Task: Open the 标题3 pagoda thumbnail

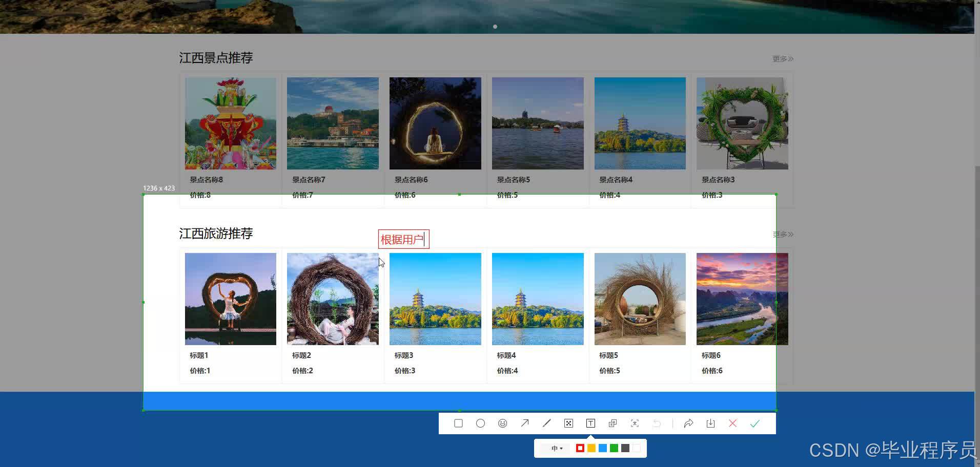Action: pos(435,299)
